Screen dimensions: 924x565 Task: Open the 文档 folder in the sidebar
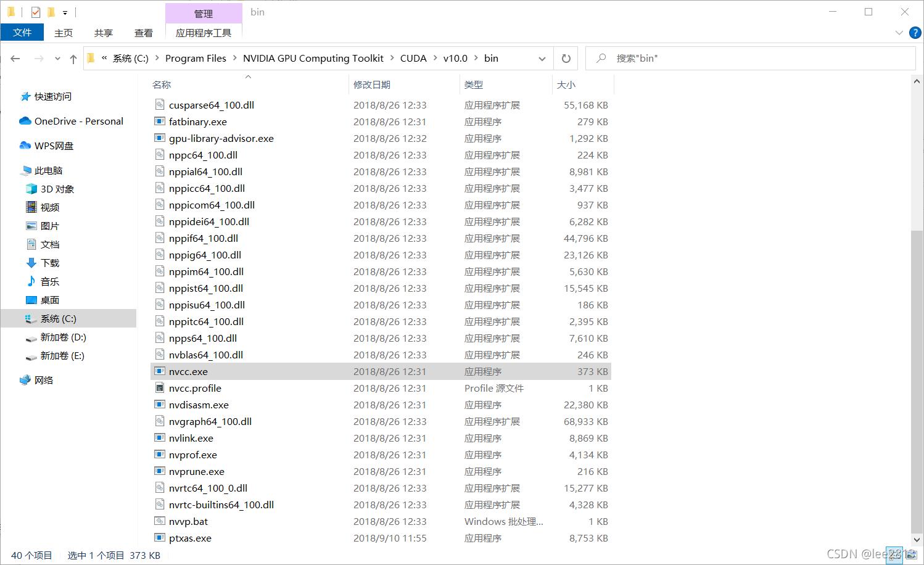49,244
